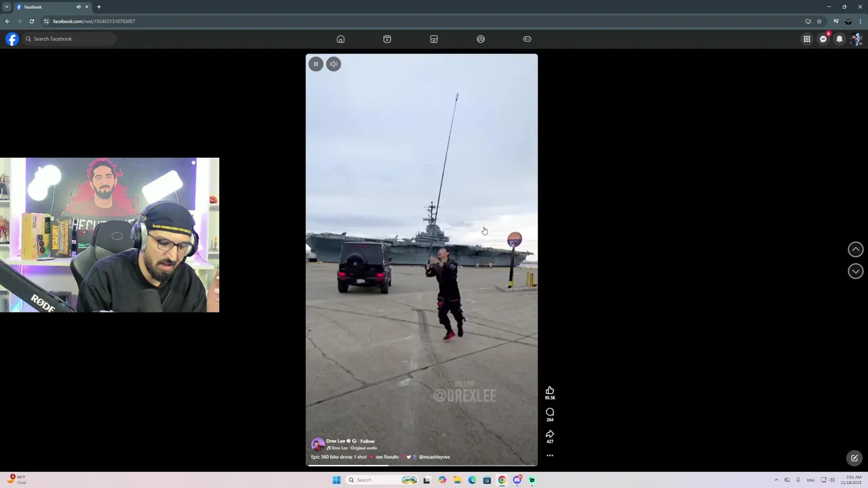Open comments on the reel
The image size is (868, 488).
coord(550,412)
